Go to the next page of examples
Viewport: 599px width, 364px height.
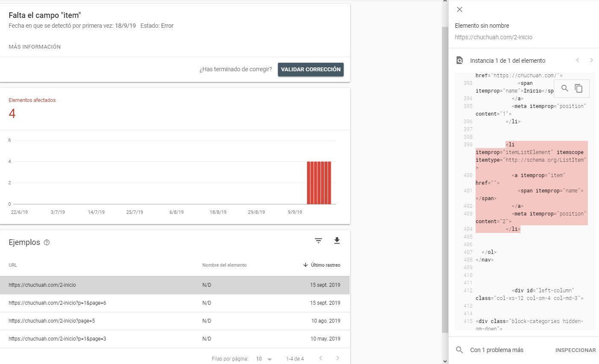point(338,358)
